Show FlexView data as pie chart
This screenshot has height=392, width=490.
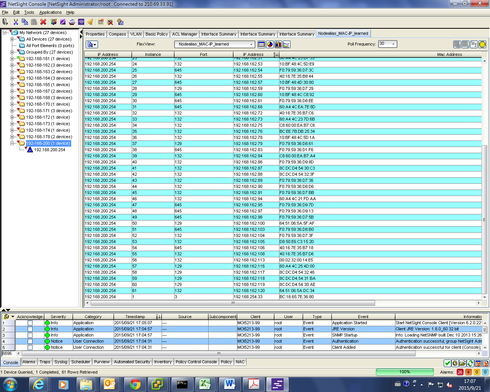[x=270, y=44]
